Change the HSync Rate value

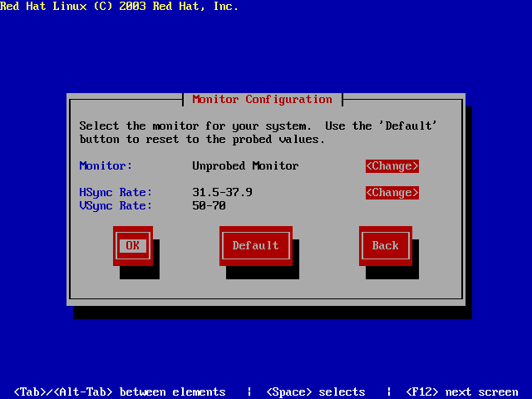point(392,193)
